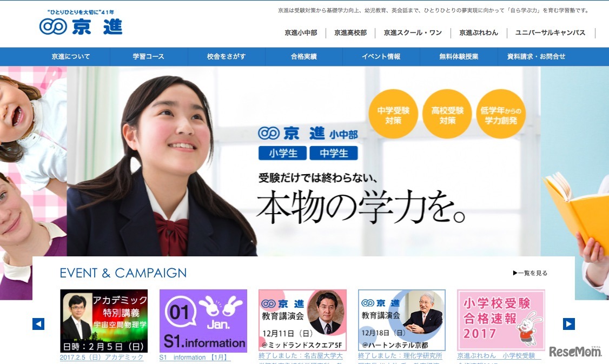Go to previous event carousel slide
The height and width of the screenshot is (364, 609).
click(38, 323)
